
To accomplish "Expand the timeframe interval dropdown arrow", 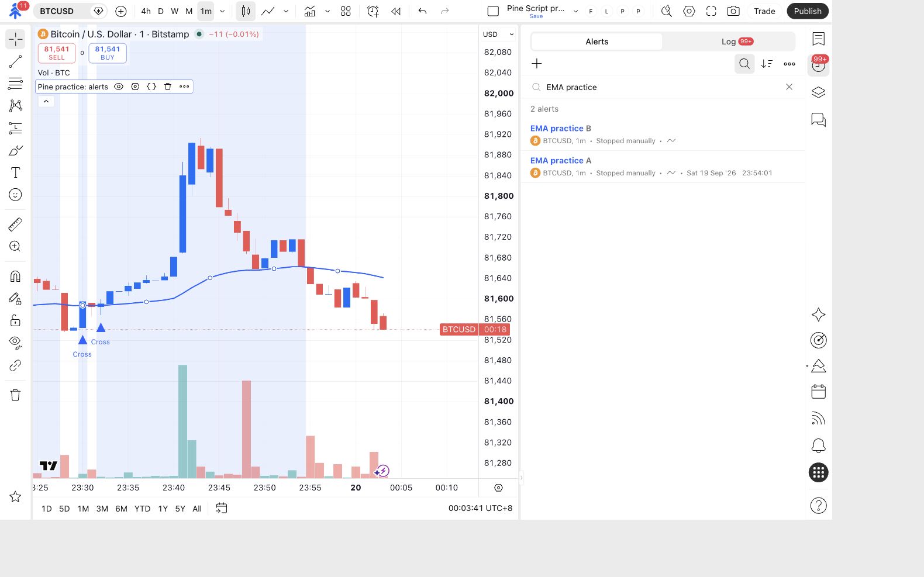I will 222,11.
